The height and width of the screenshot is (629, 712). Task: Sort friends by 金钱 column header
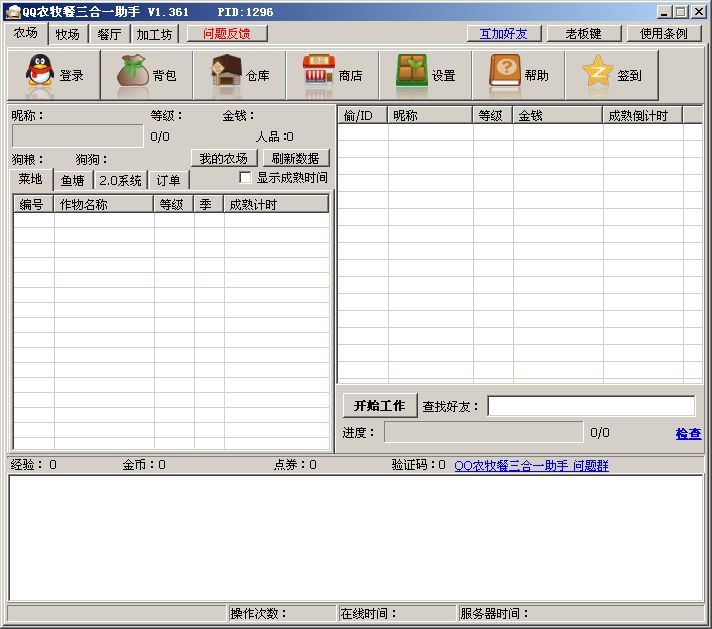[x=558, y=115]
